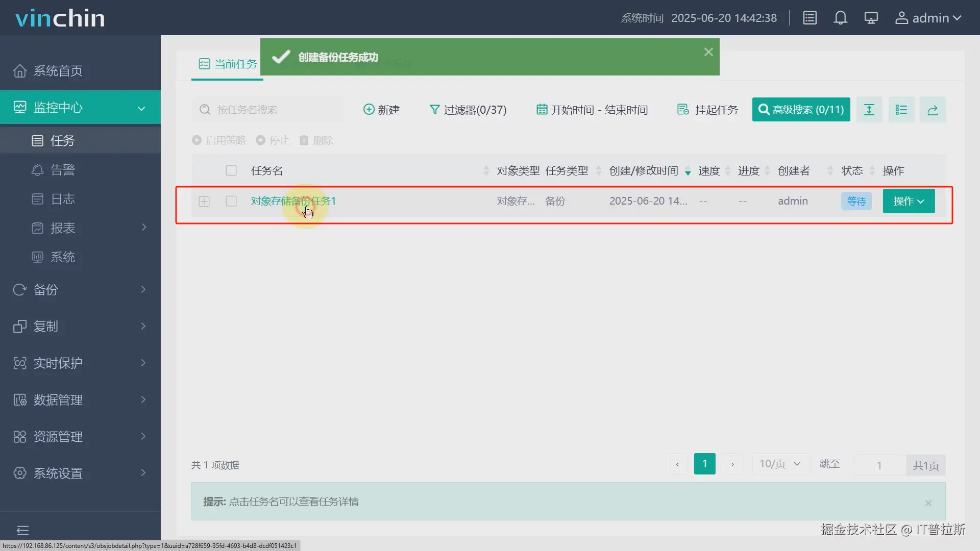Switch to the 当前任务 tab

coord(228,64)
